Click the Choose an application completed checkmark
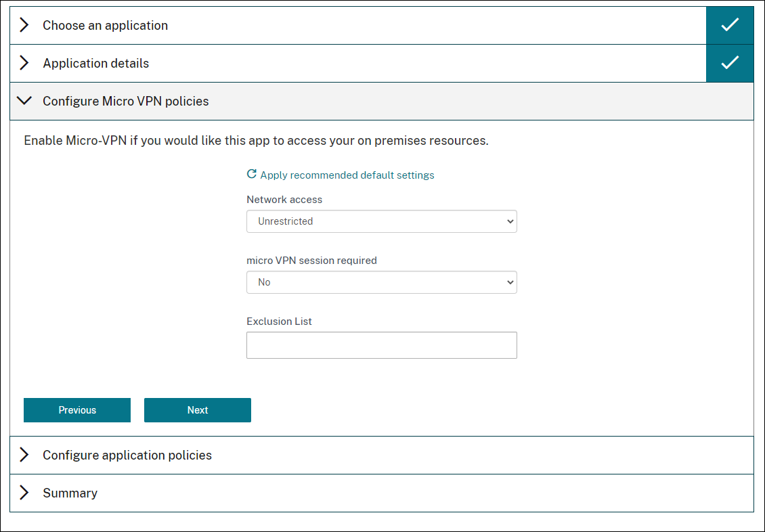Screen dimensions: 765x532 (x=729, y=26)
